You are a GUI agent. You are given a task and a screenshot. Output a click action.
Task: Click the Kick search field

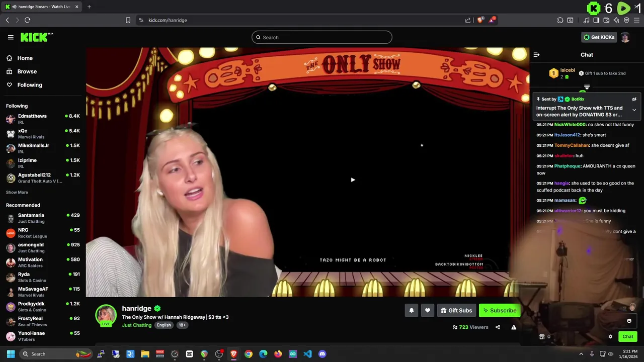coord(322,37)
